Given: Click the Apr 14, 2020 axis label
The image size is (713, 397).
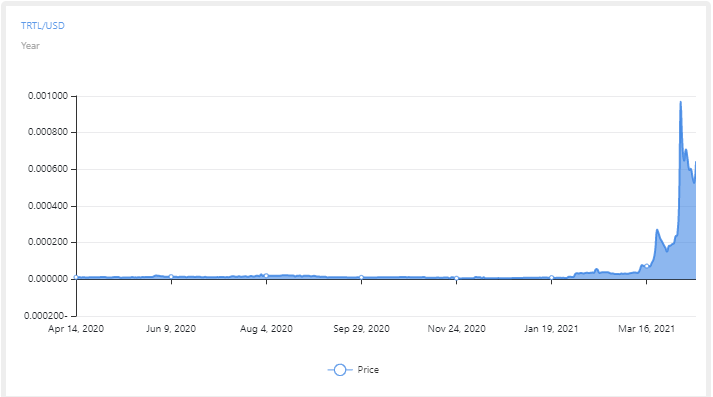Looking at the screenshot, I should [x=76, y=329].
